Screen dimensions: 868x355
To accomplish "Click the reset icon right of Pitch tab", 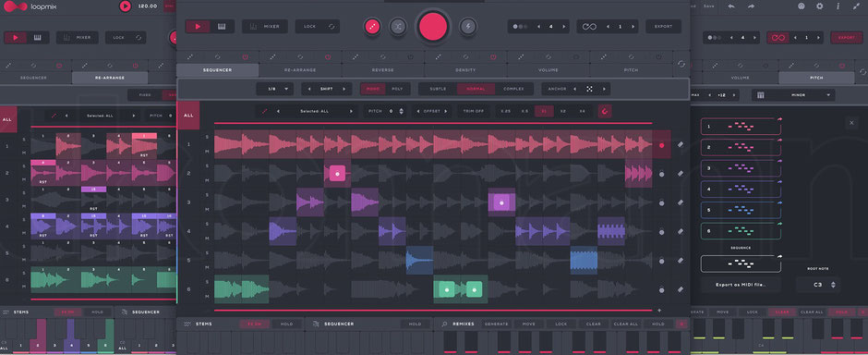I will click(x=681, y=64).
